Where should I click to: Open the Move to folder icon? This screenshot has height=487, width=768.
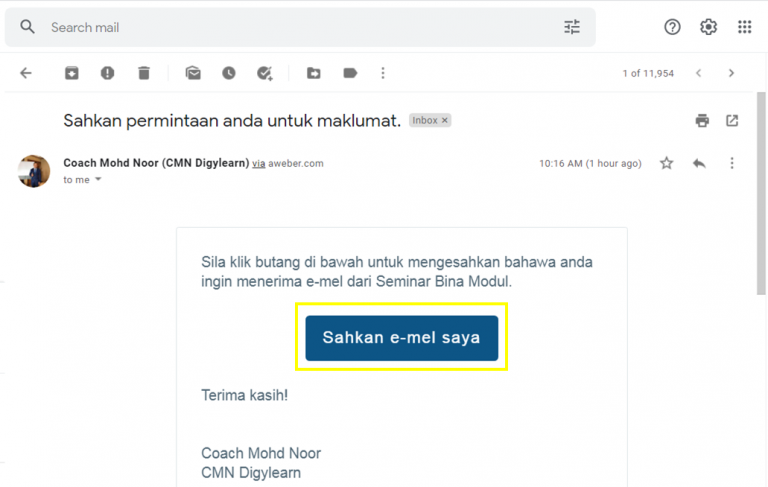click(314, 73)
